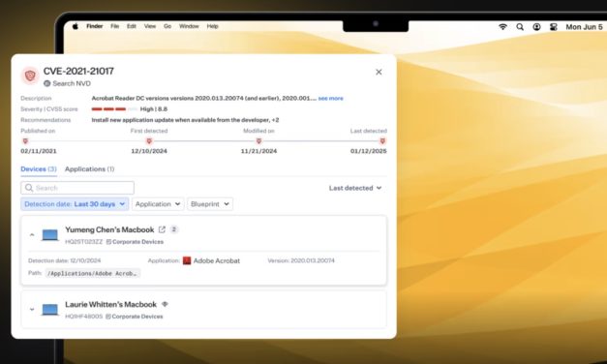Click the 2 count badge on Yumeng's device
Viewport: 607px width, 364px height.
[174, 229]
